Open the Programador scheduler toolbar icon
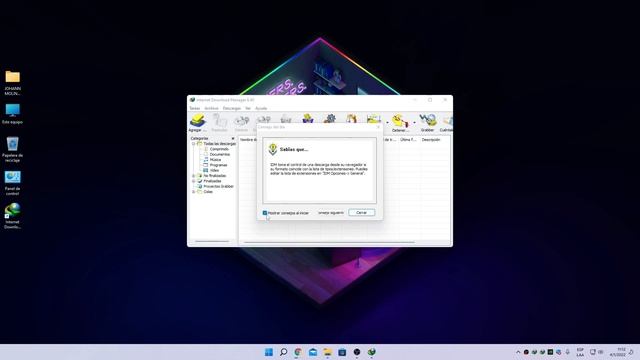 [351, 119]
